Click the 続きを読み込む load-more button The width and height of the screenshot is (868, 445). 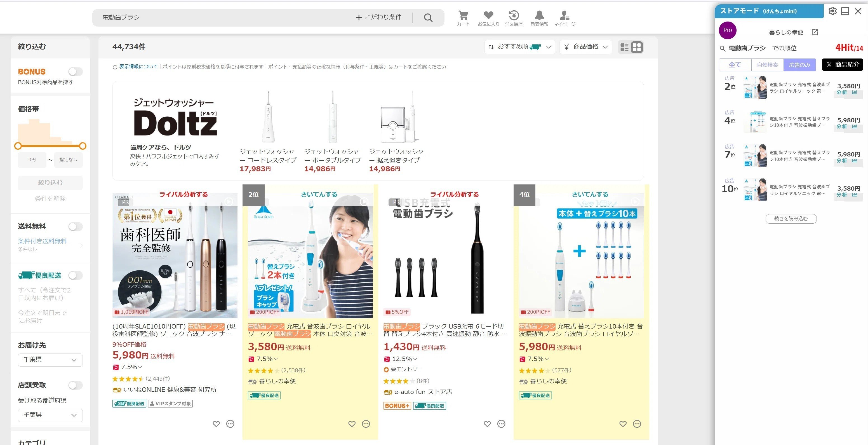coord(791,219)
